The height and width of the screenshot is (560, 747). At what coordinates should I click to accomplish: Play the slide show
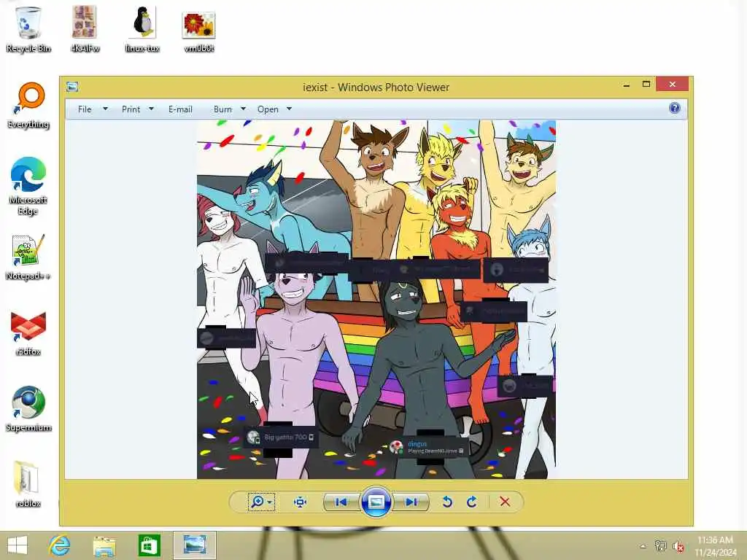[376, 502]
